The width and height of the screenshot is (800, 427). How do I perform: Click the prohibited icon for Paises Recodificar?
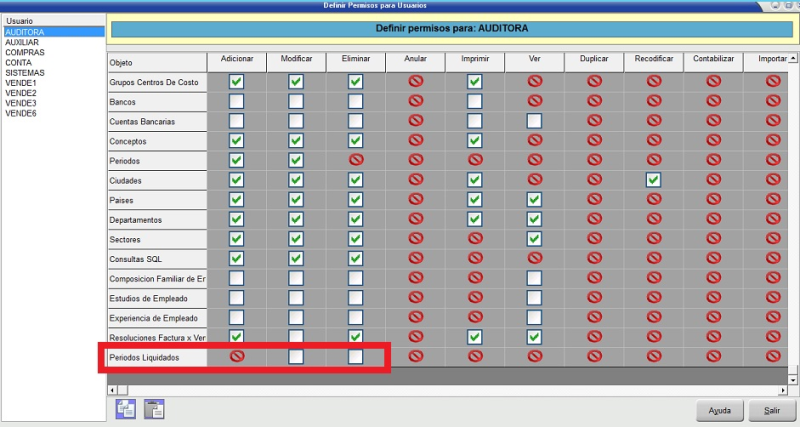click(x=653, y=199)
